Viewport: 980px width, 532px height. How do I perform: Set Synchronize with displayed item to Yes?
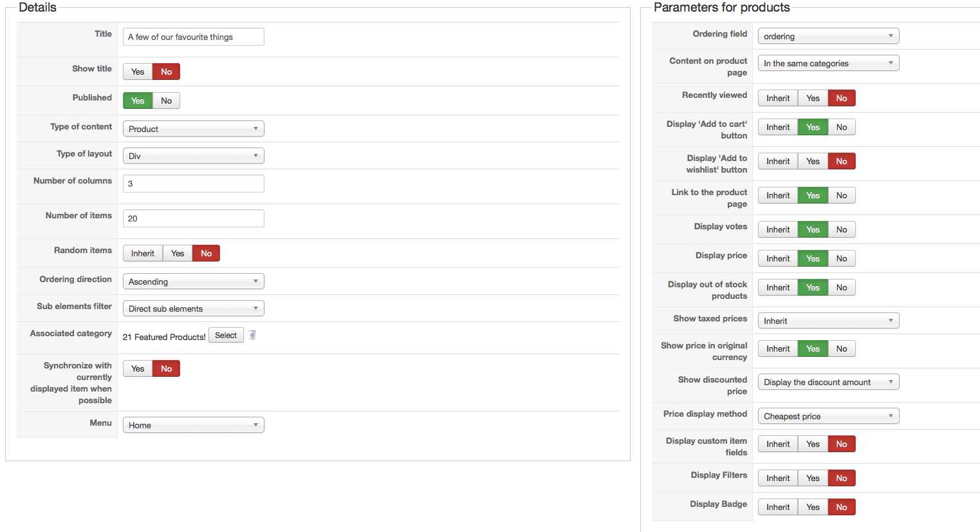pos(138,368)
